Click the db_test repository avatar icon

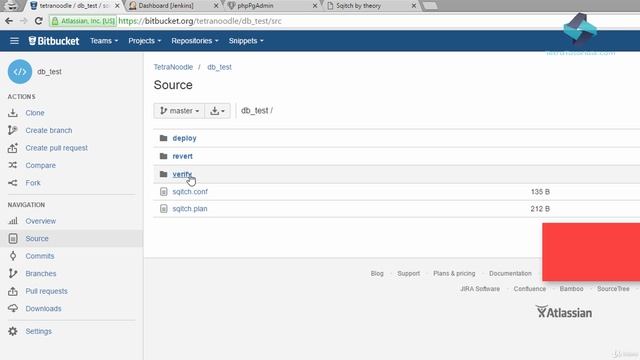pos(20,72)
